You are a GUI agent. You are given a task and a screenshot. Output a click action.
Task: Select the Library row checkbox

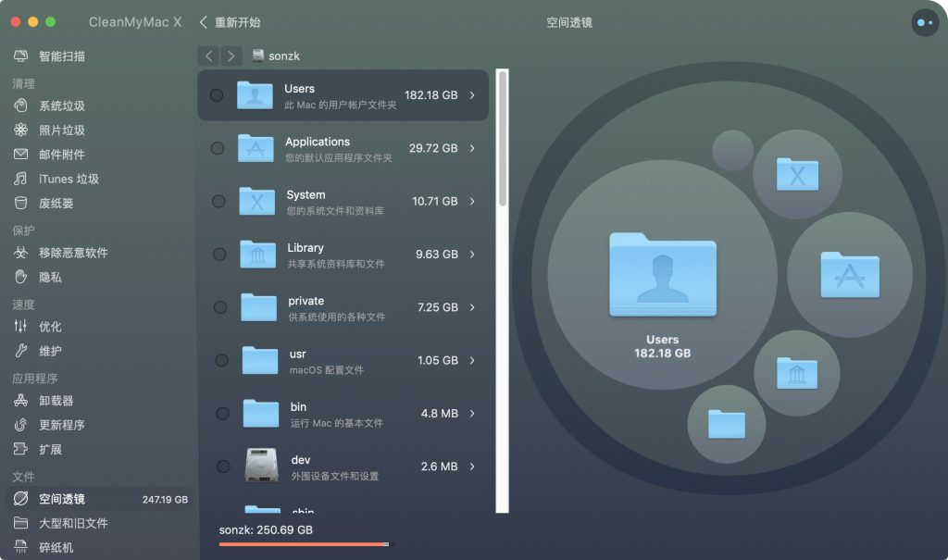point(219,254)
